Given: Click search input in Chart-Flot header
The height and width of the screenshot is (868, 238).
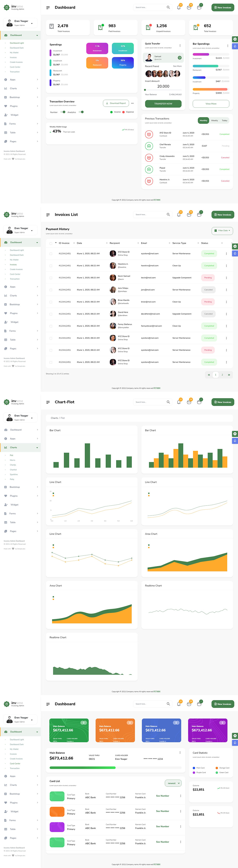Looking at the screenshot, I should point(150,402).
